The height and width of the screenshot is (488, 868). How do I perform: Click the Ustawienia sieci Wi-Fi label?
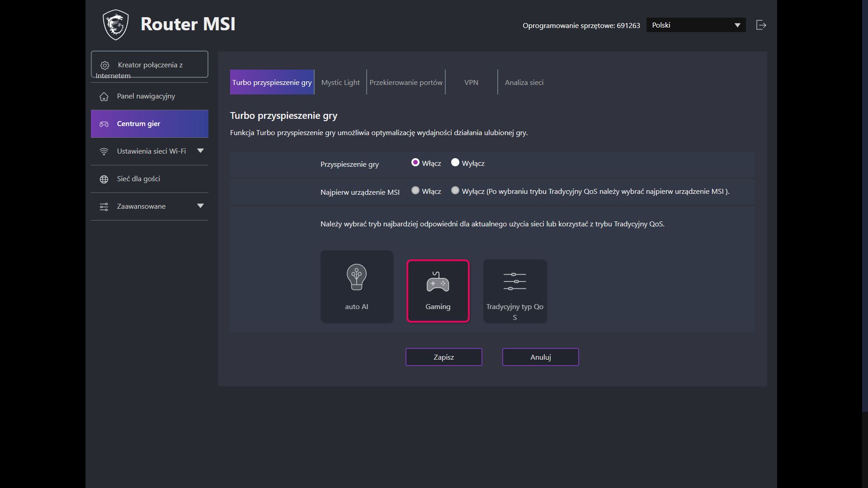coord(151,151)
